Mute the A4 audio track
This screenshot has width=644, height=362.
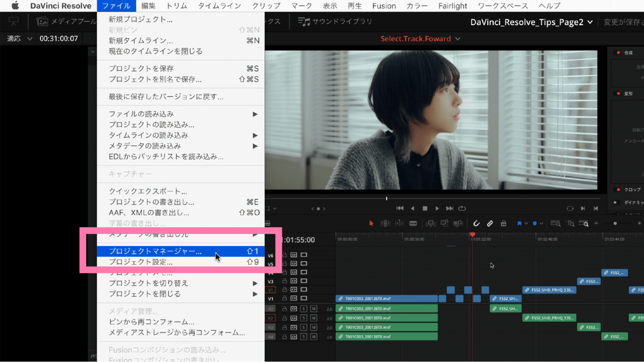coord(313,337)
